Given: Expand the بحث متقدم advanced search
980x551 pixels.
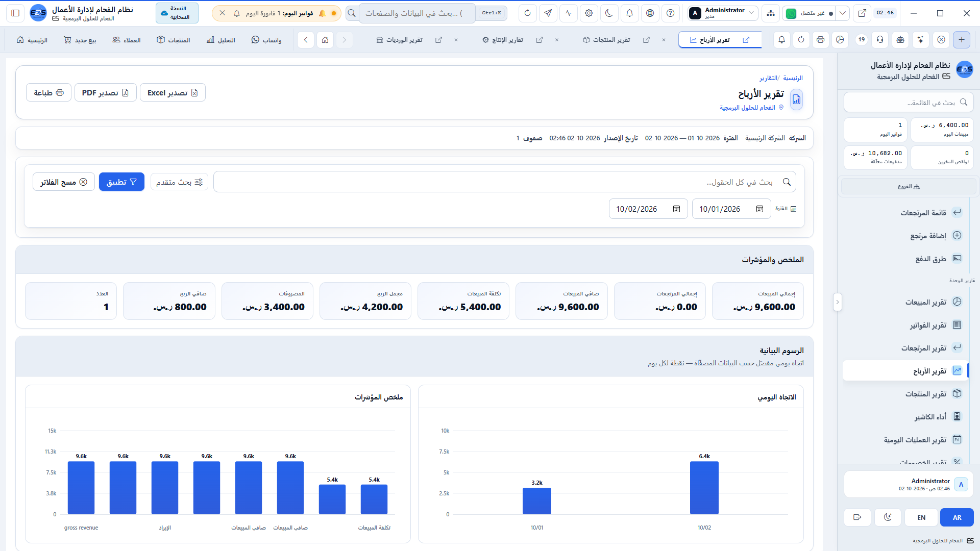Looking at the screenshot, I should coord(179,182).
